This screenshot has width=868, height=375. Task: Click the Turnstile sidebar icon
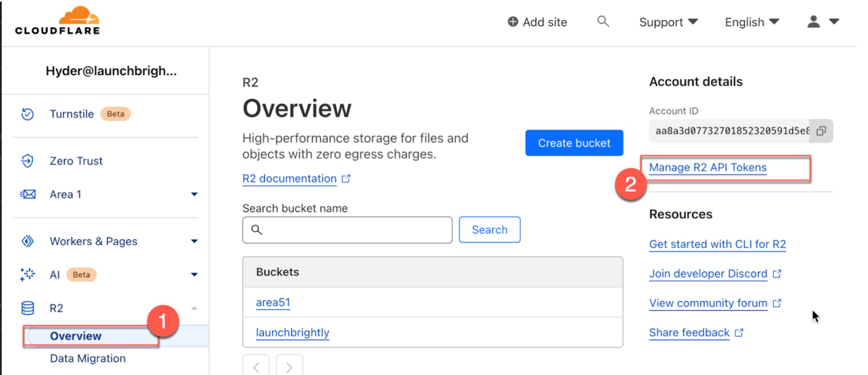click(27, 114)
